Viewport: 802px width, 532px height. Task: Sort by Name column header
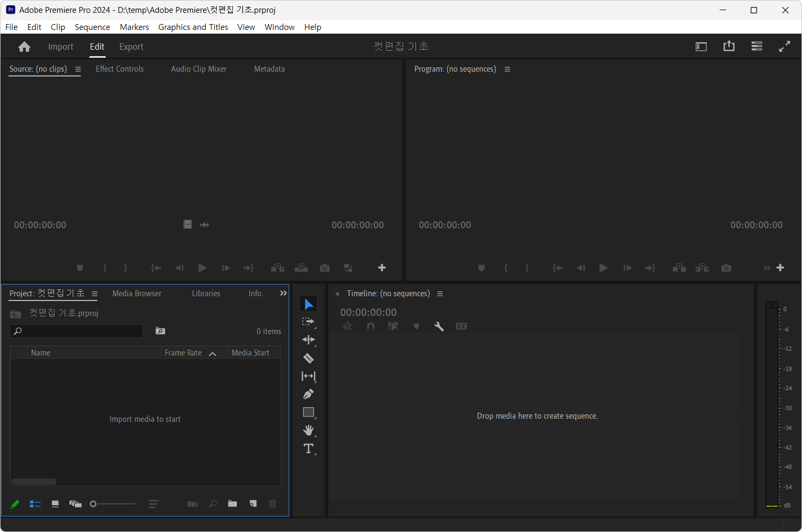[41, 353]
